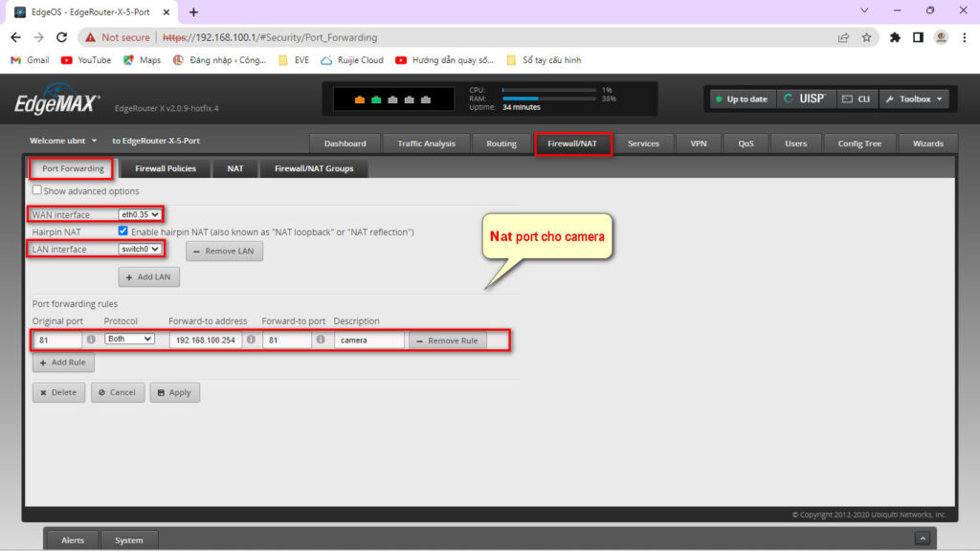
Task: Click info icon beside Original port field
Action: 91,340
